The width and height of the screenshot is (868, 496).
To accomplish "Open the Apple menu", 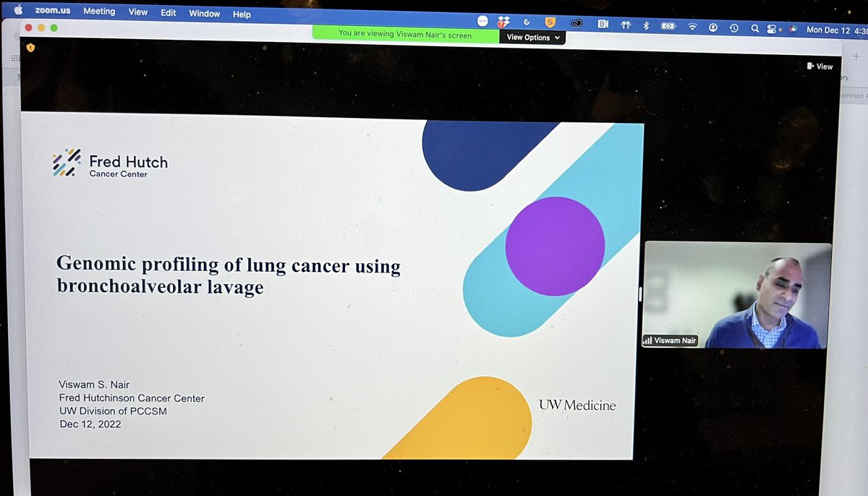I will pyautogui.click(x=19, y=9).
